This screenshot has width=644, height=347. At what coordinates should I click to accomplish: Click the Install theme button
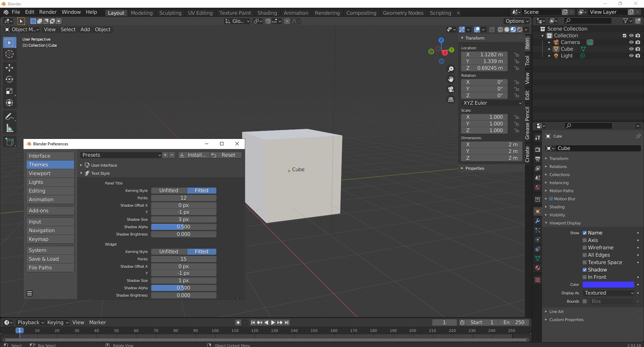pyautogui.click(x=194, y=155)
